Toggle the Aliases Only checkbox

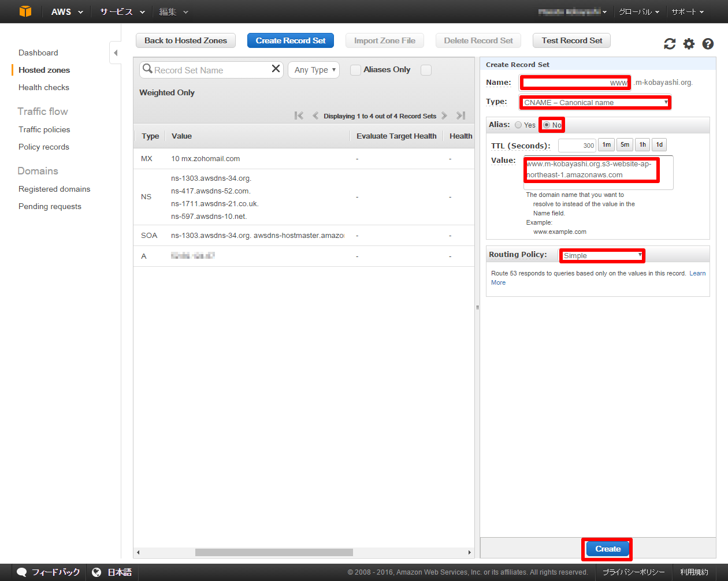[356, 70]
